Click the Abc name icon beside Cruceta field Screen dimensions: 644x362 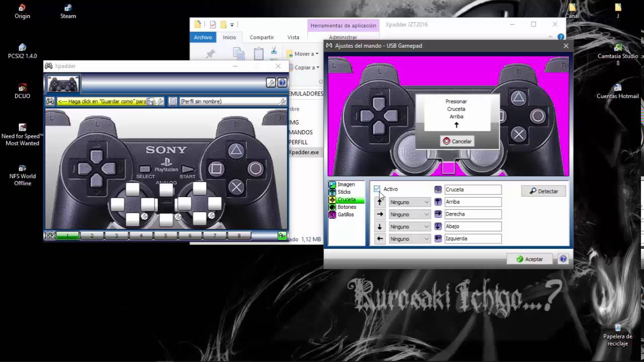438,190
